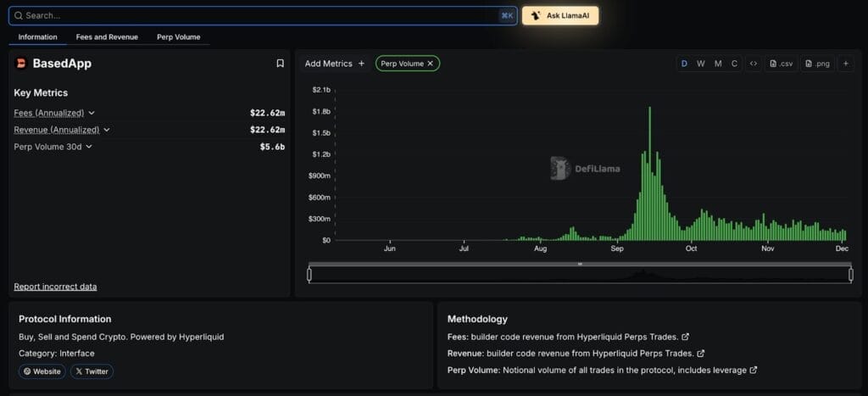Open the Ask LlamaAI assistant
868x396 pixels.
click(x=560, y=15)
